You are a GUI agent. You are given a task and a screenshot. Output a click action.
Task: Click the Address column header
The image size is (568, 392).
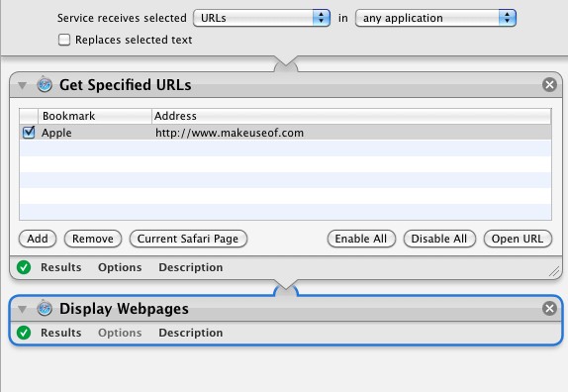point(351,116)
